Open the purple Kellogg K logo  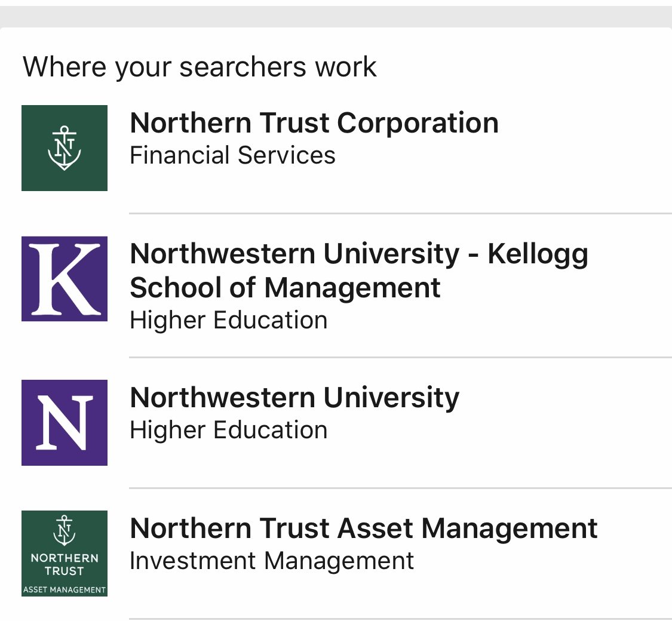65,279
